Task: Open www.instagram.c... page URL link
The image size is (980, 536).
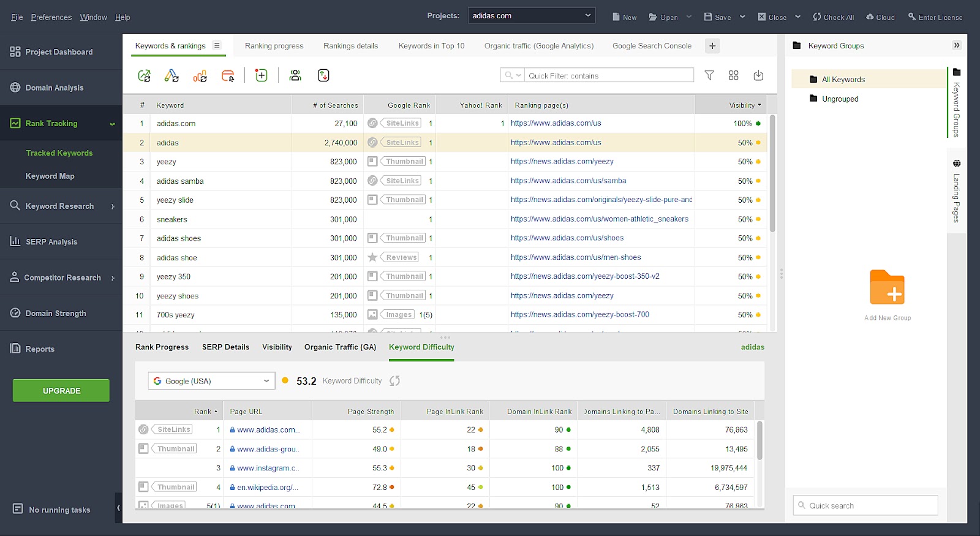Action: [x=268, y=468]
